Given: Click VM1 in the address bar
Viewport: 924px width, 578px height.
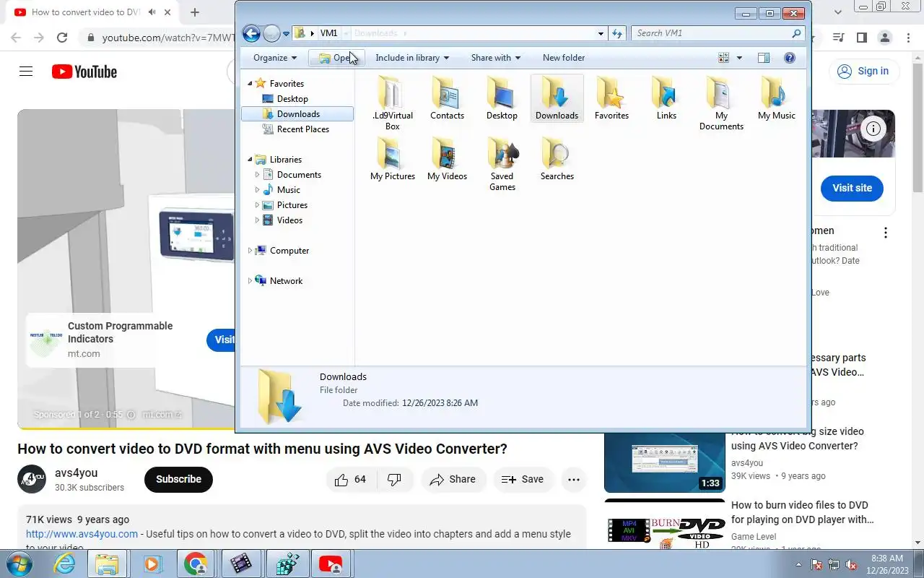Looking at the screenshot, I should [328, 33].
